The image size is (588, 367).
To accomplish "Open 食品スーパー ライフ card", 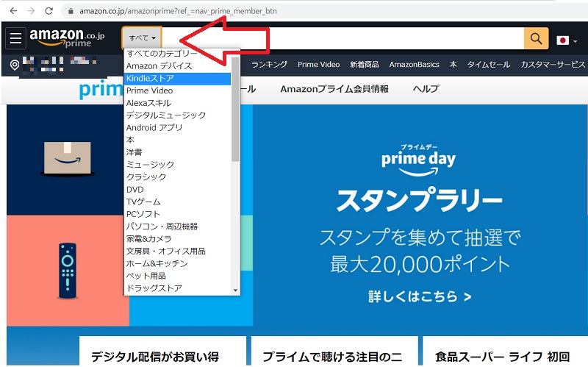I will pos(505,352).
